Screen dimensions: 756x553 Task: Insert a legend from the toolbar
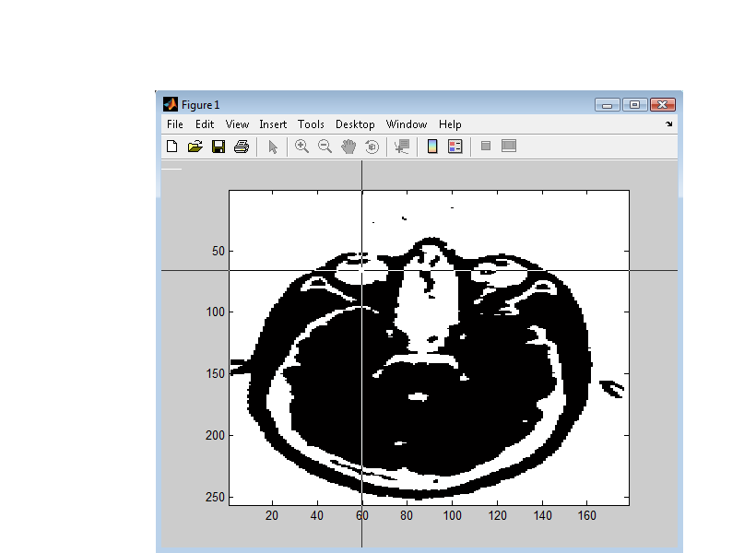click(x=455, y=147)
